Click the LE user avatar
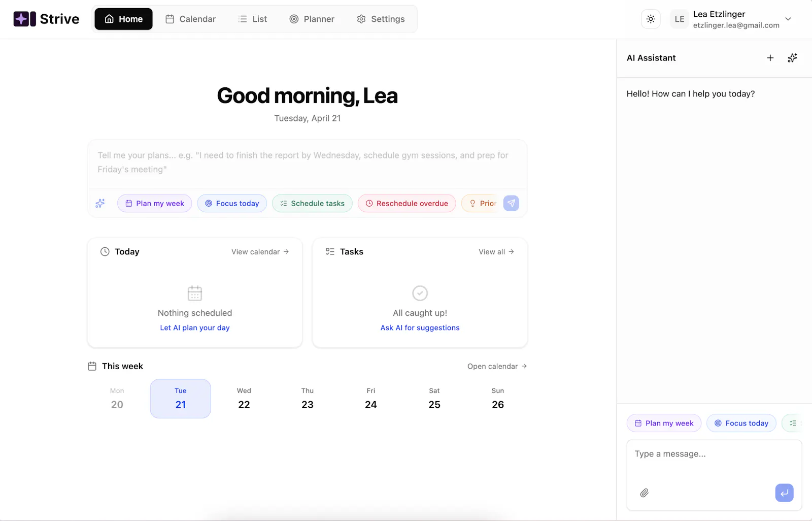 click(x=680, y=19)
